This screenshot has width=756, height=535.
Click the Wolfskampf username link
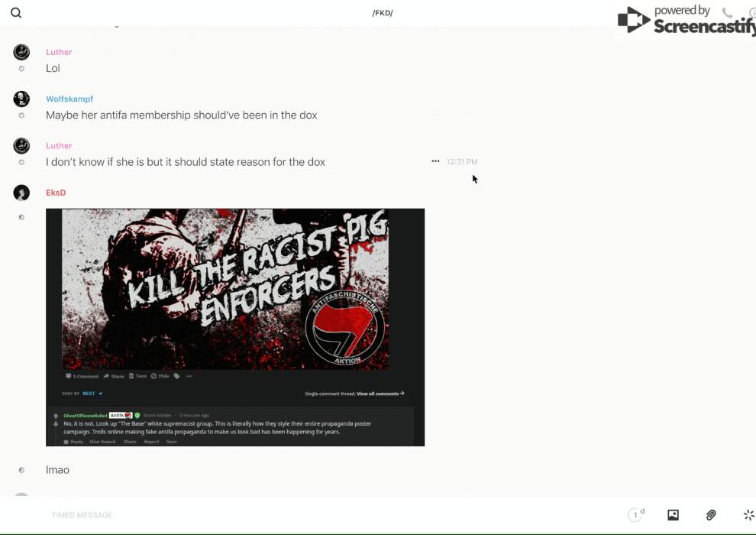tap(69, 99)
